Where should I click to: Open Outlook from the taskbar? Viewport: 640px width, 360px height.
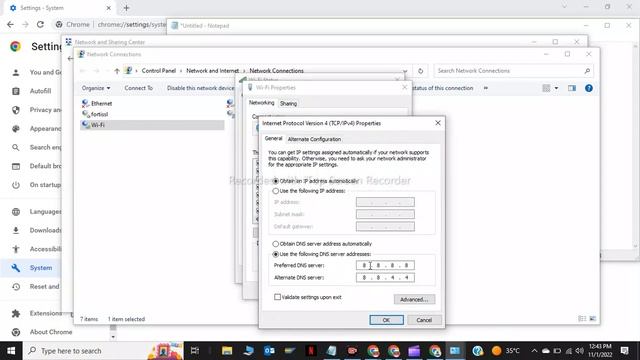(269, 351)
